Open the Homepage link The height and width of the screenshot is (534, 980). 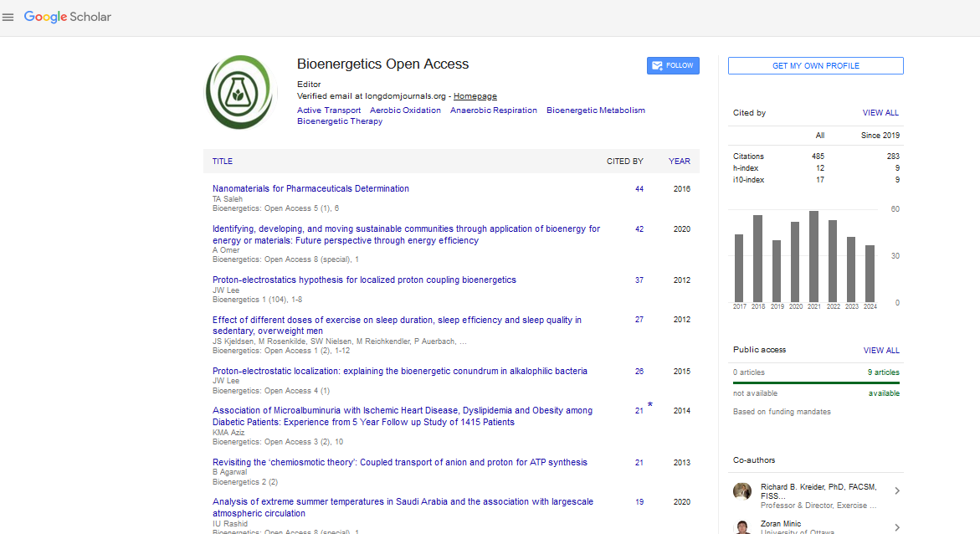tap(475, 96)
